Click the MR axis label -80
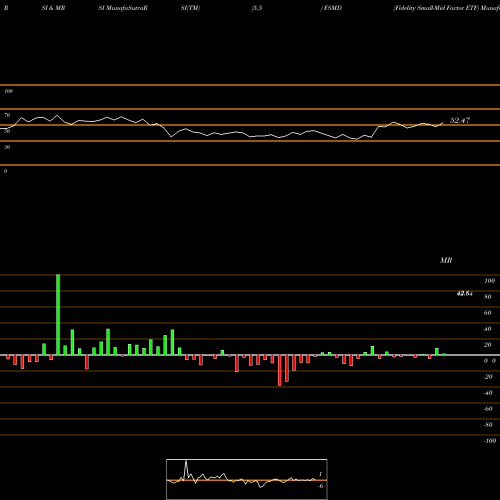This screenshot has width=500, height=500. (x=488, y=425)
